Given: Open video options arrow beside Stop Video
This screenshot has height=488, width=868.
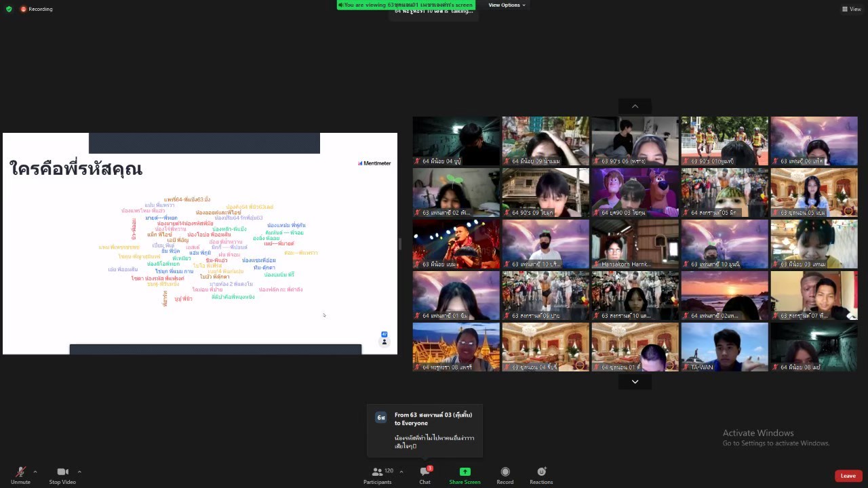Looking at the screenshot, I should pyautogui.click(x=79, y=472).
